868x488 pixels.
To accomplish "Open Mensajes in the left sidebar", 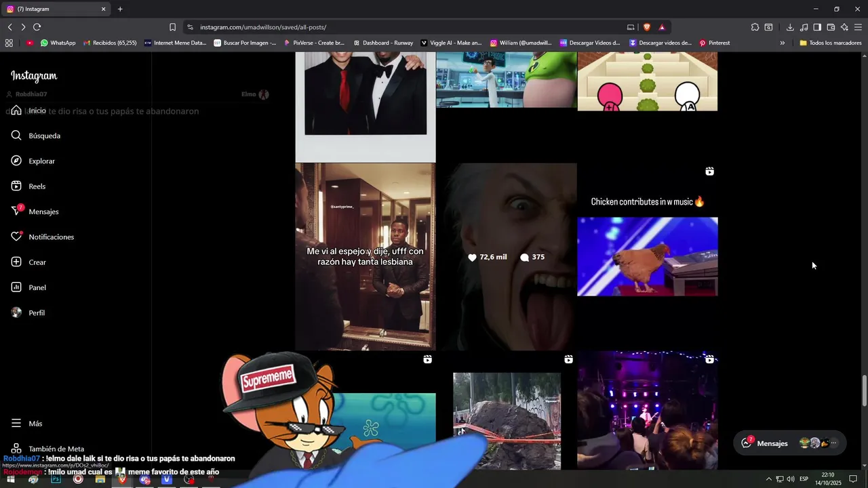I will 35,211.
